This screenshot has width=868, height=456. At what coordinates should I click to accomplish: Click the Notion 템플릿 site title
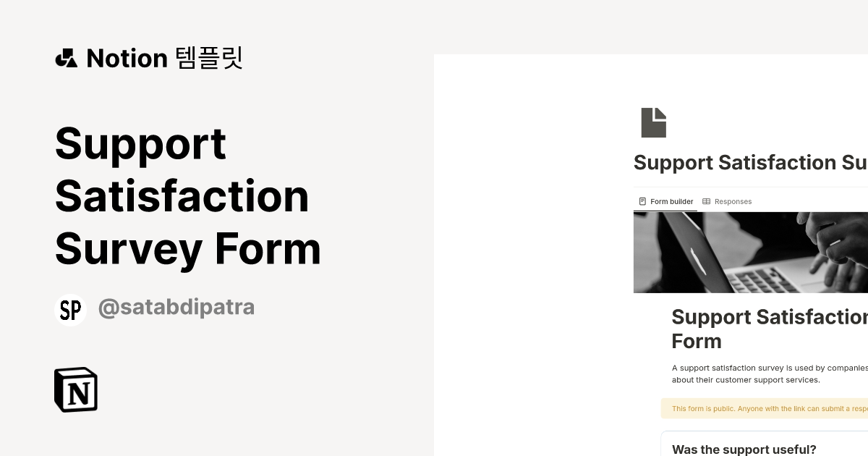click(x=148, y=58)
